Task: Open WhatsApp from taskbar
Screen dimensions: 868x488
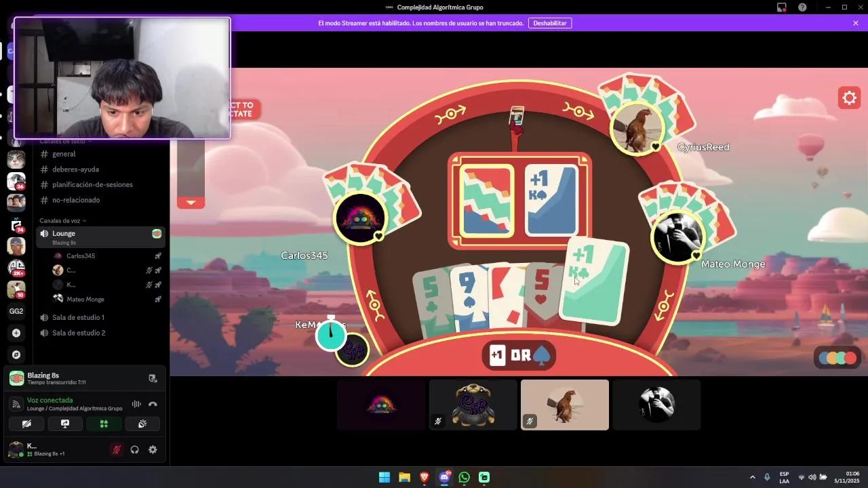Action: tap(464, 477)
